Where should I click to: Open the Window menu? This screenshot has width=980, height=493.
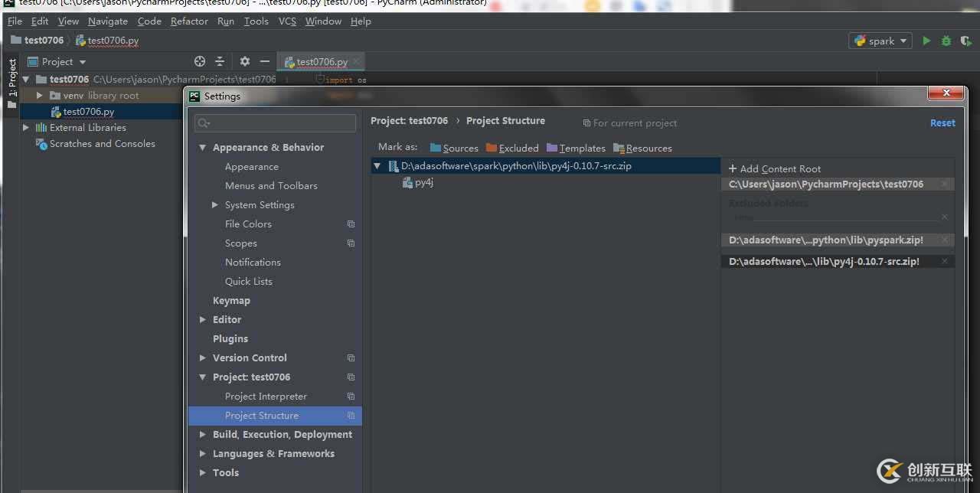[323, 21]
